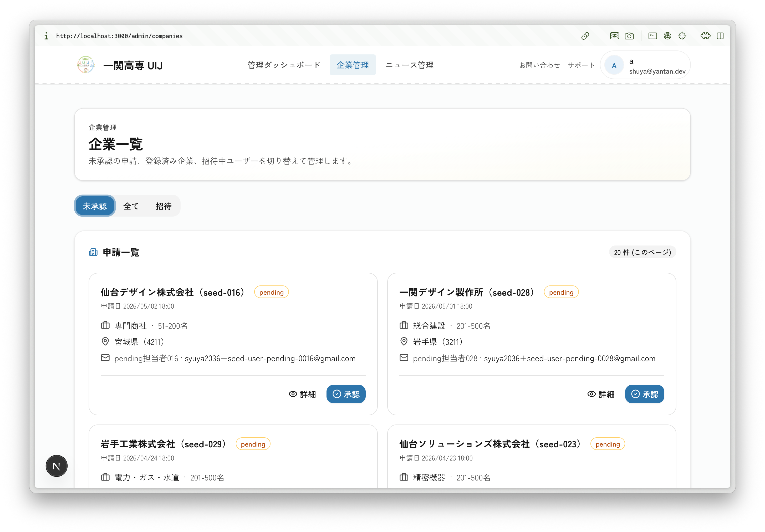Click the map pin icon next to 岩手県

404,341
